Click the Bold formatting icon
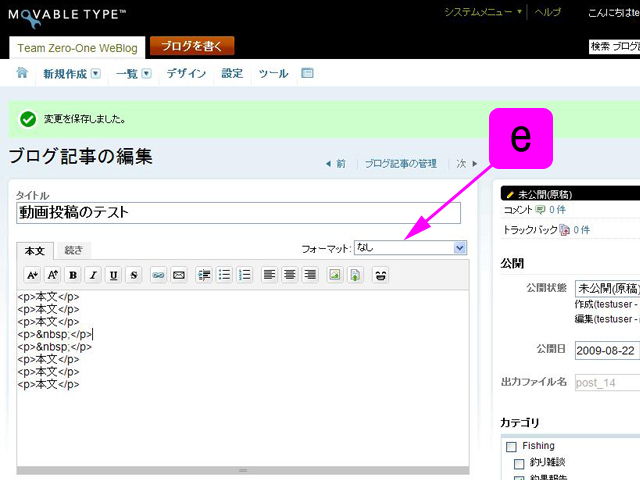This screenshot has width=640, height=480. 73,275
